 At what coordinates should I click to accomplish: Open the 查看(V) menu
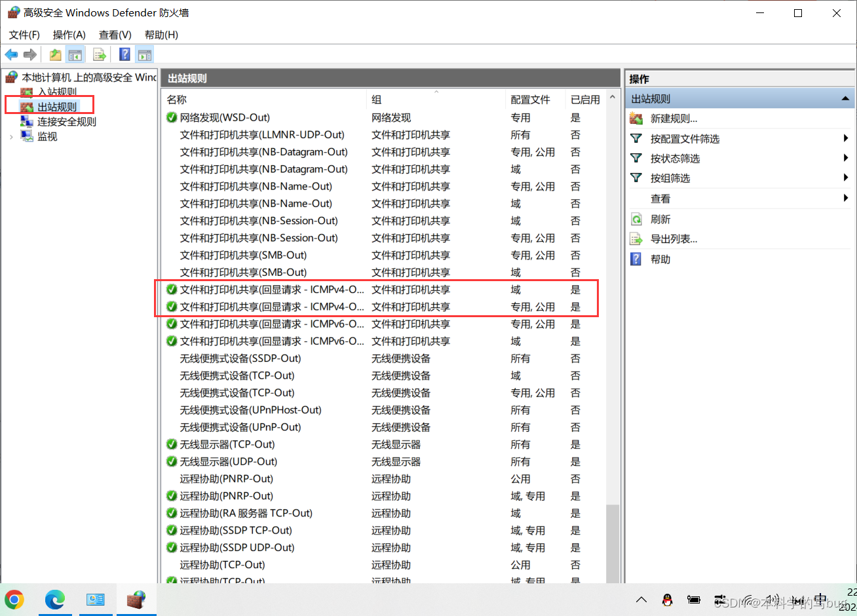pos(115,35)
